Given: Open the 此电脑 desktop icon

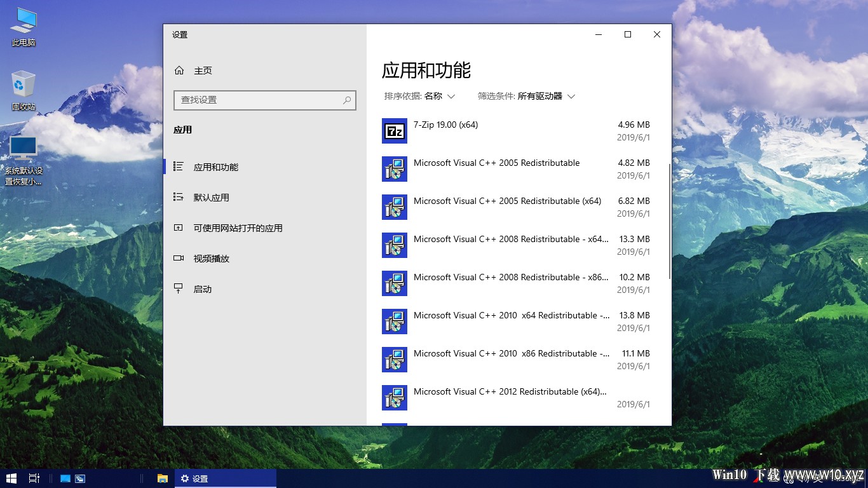Looking at the screenshot, I should pos(24,27).
